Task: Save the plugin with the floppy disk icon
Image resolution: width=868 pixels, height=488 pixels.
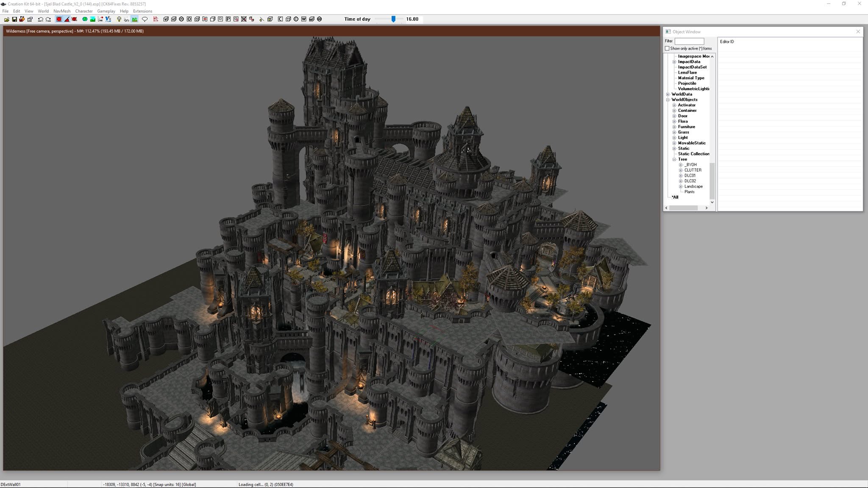Action: (x=14, y=19)
